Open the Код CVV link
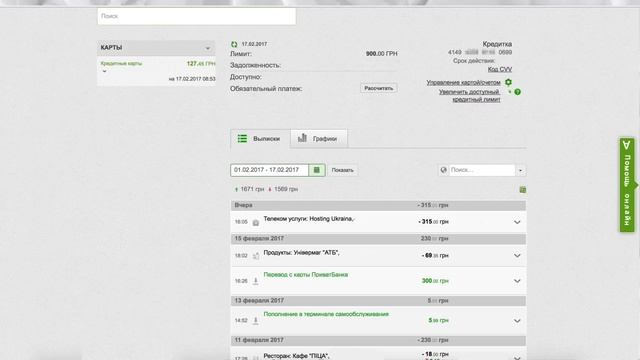The height and width of the screenshot is (360, 640). click(500, 69)
